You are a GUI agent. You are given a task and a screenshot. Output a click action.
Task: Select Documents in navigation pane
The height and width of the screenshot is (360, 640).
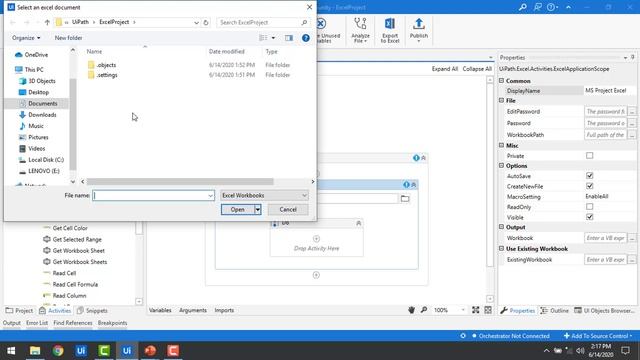click(42, 104)
